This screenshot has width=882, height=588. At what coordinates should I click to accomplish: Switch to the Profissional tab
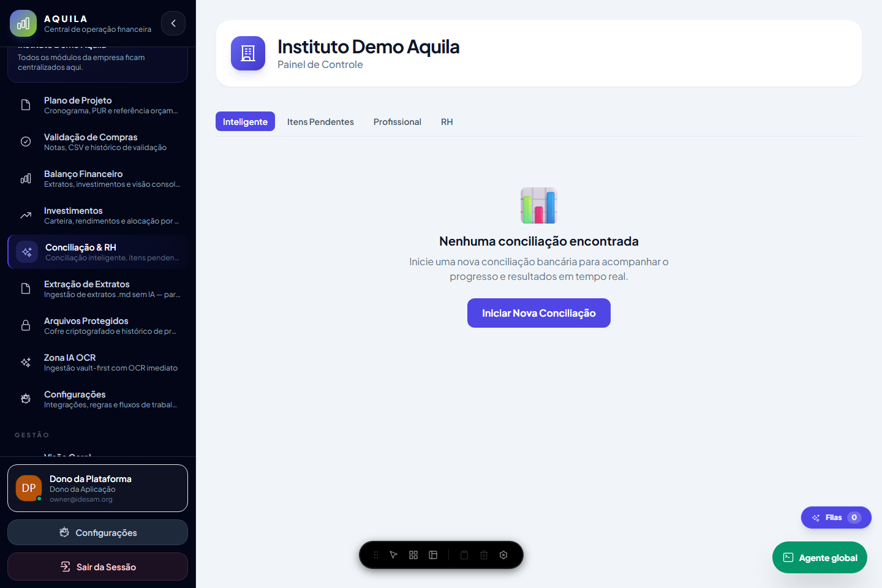click(x=398, y=121)
